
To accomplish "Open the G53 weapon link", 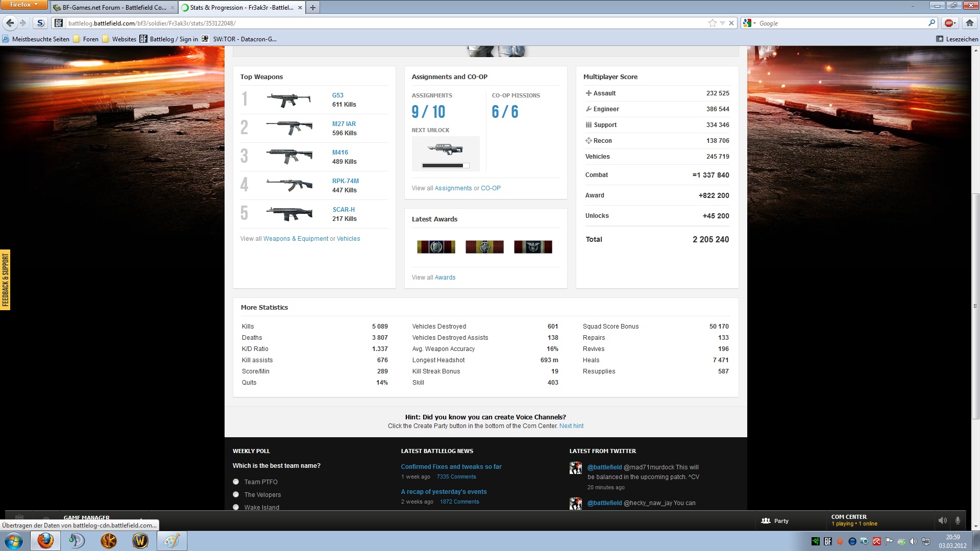I will (x=337, y=95).
